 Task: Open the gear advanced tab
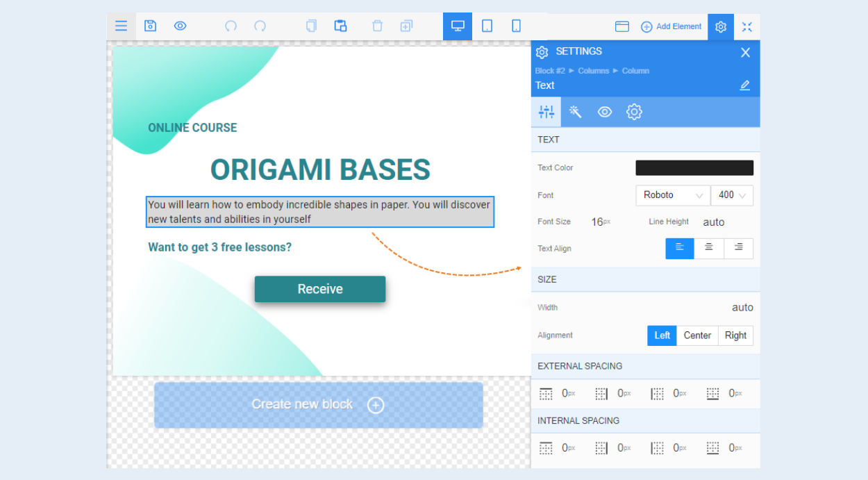634,112
